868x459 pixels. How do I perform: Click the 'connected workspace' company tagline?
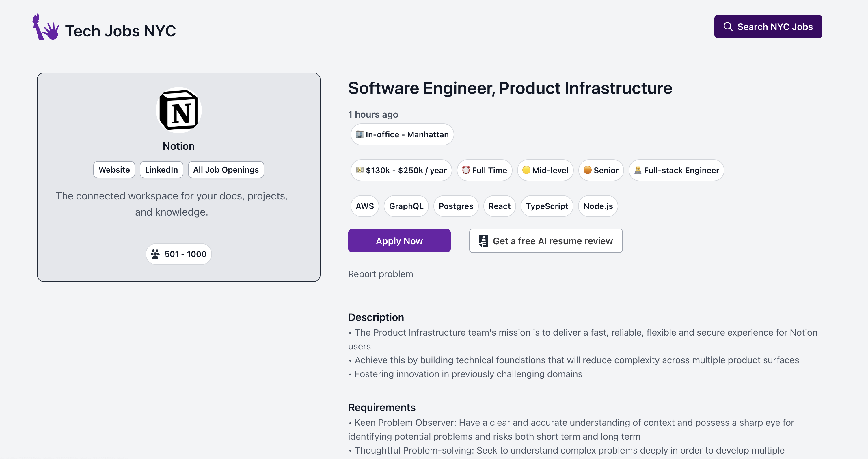pyautogui.click(x=172, y=204)
